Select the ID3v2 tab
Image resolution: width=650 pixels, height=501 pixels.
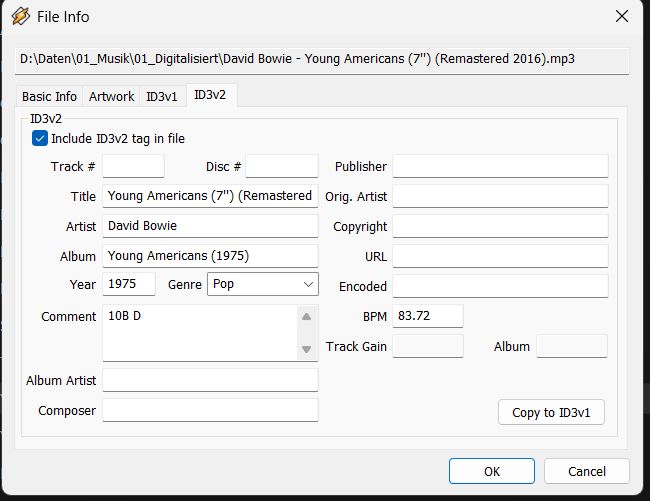(x=210, y=95)
